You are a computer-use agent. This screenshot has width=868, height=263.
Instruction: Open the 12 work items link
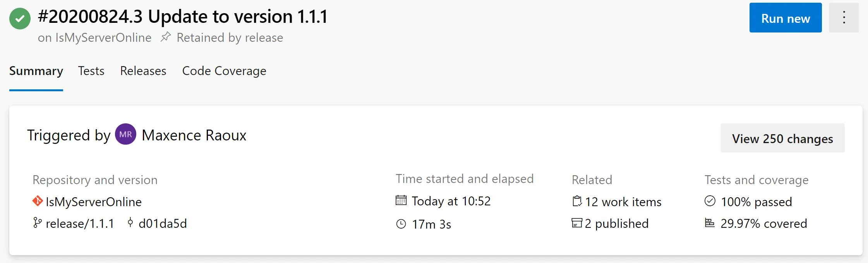point(623,202)
